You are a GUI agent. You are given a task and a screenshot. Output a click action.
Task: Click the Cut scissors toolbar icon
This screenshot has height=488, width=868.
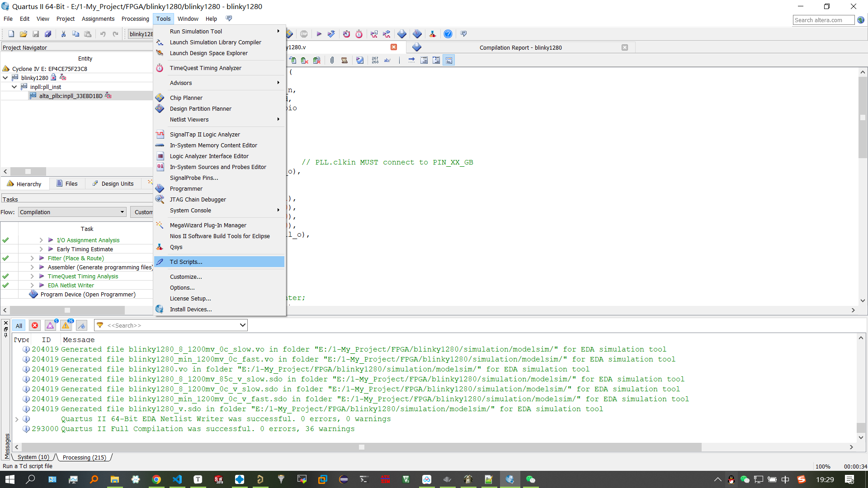tap(63, 34)
